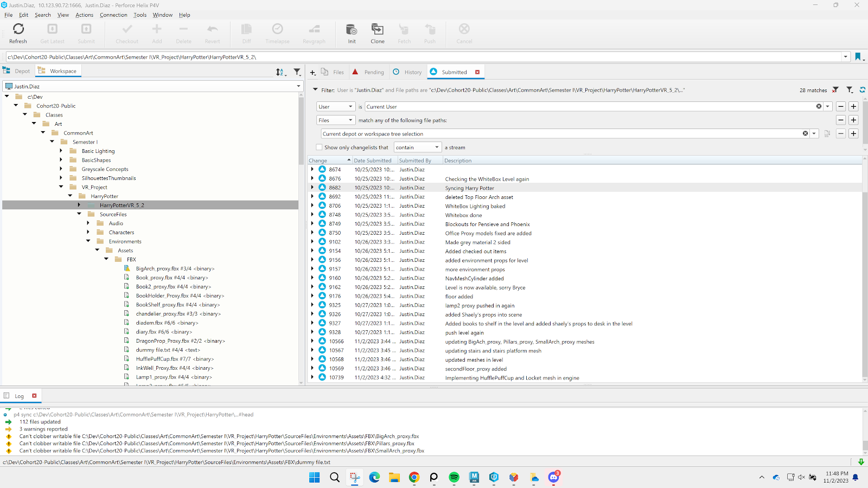Open Google Chrome from the taskbar
Viewport: 868px width, 488px height.
(414, 477)
